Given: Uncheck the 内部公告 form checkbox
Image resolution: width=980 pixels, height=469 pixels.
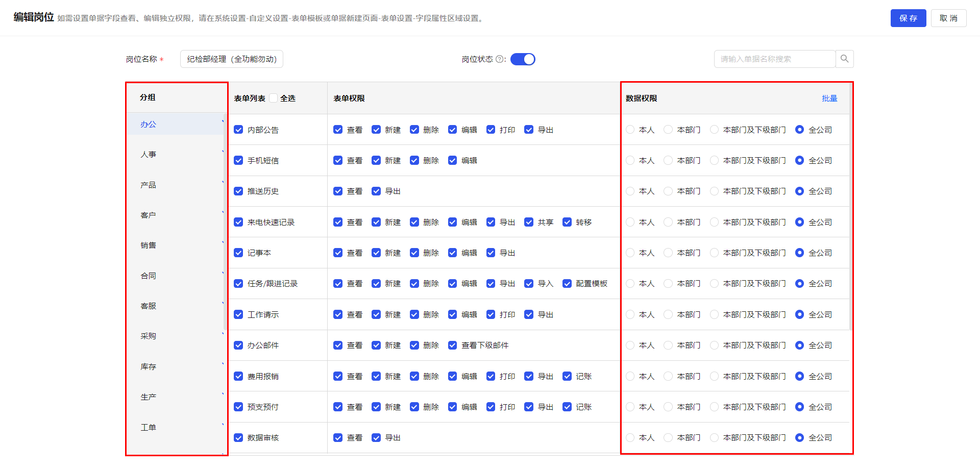Looking at the screenshot, I should click(x=238, y=130).
